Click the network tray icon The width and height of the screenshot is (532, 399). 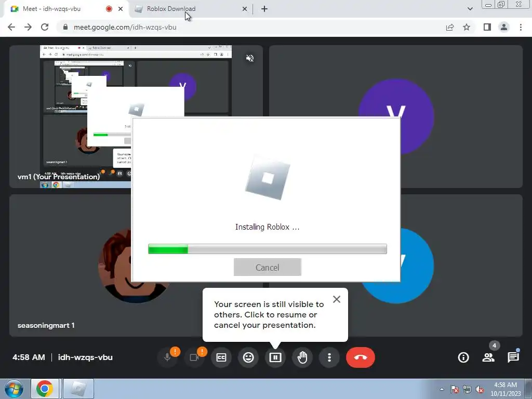click(467, 389)
